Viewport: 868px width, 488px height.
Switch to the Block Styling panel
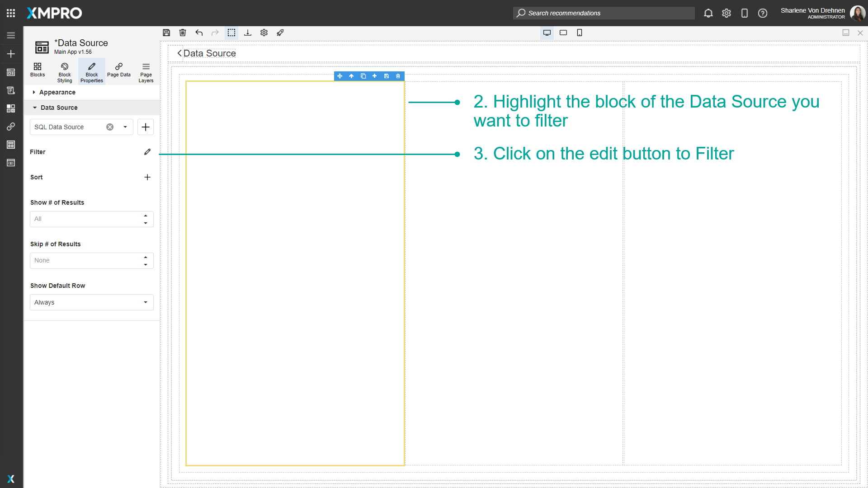(64, 71)
